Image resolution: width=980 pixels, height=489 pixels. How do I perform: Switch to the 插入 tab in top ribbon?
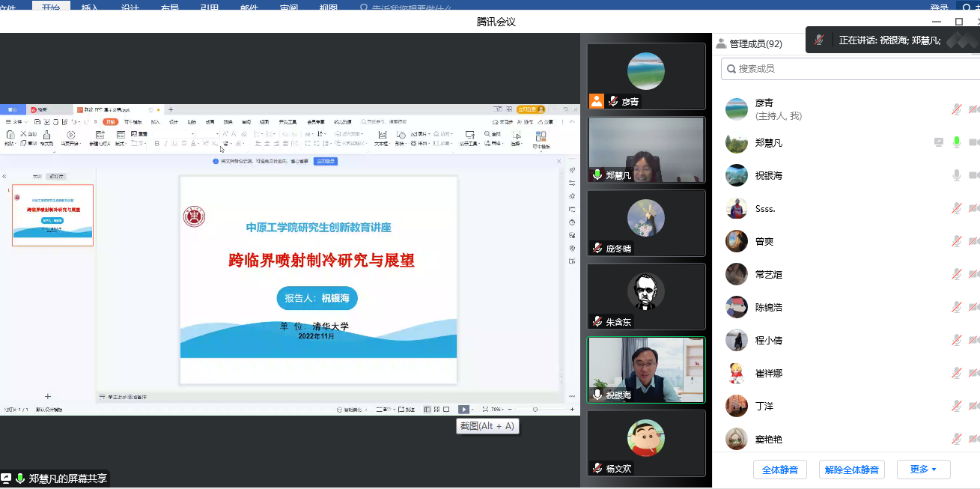[90, 5]
